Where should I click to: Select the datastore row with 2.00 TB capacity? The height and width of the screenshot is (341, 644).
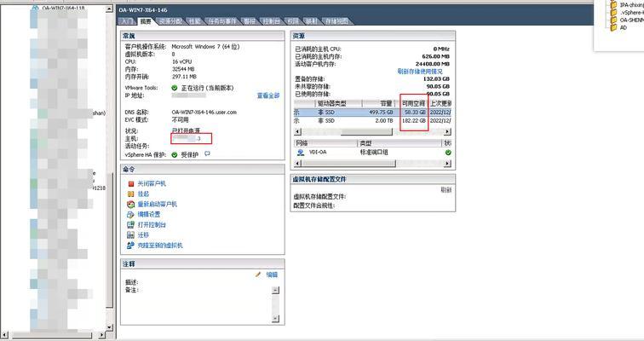(372, 121)
